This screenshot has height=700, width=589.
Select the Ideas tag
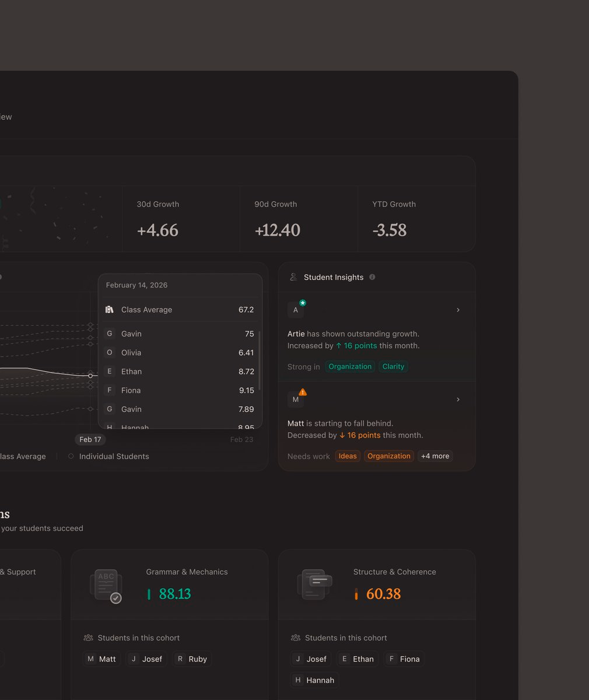click(x=348, y=456)
